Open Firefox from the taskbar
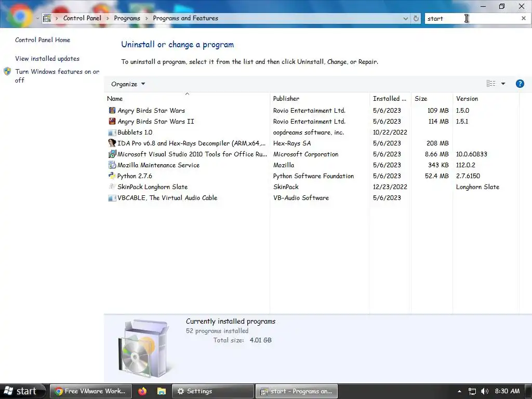Viewport: 532px width, 399px height. coord(142,391)
